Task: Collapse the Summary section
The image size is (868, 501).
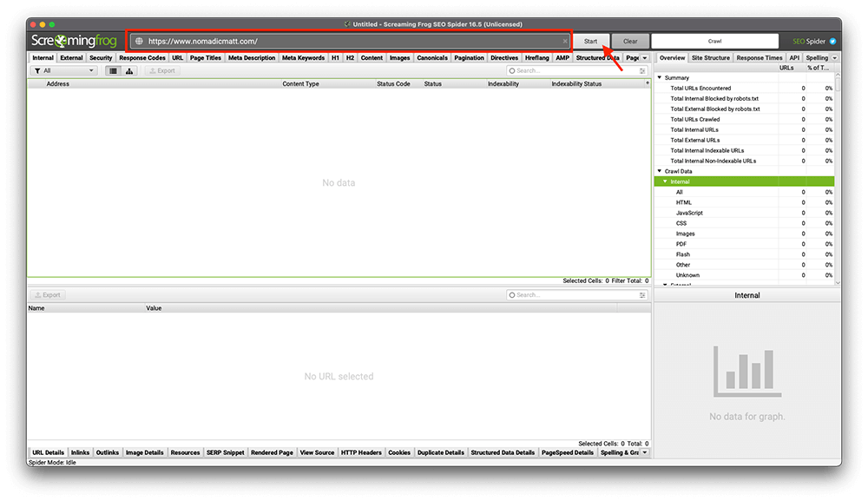Action: (660, 77)
